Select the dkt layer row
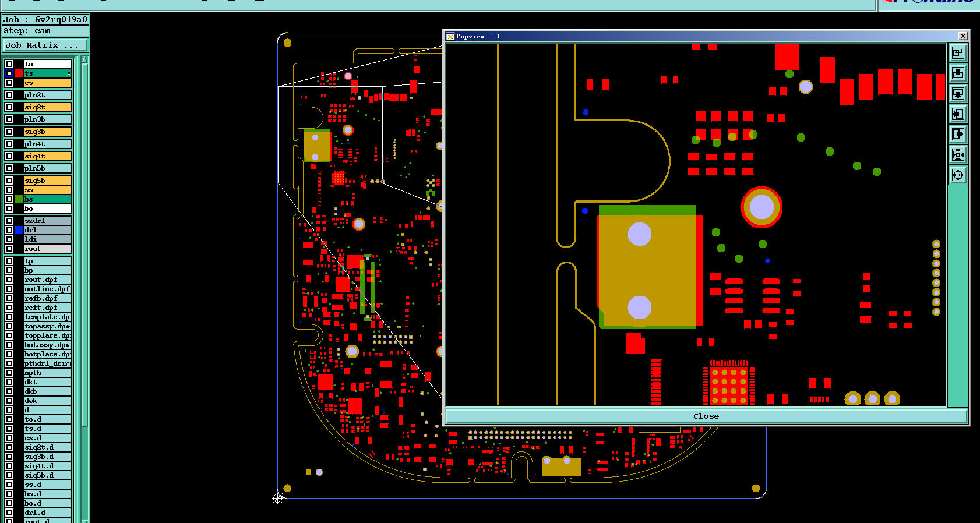 [47, 382]
